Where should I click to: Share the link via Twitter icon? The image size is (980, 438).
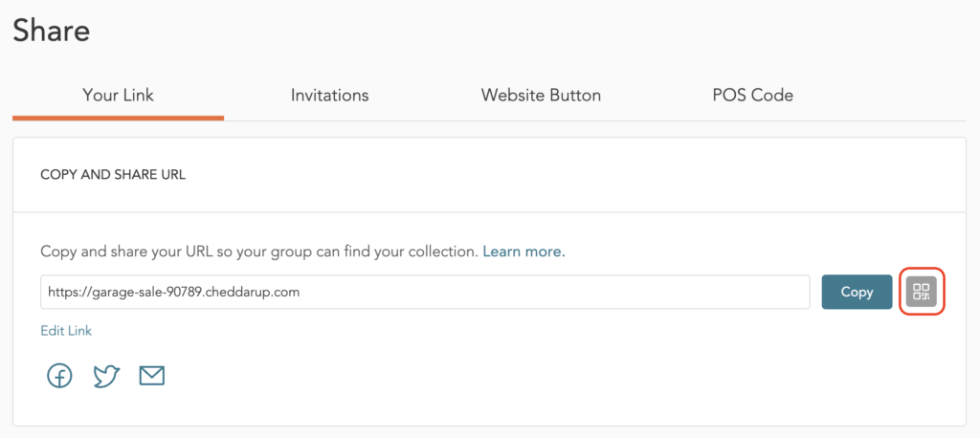coord(105,376)
